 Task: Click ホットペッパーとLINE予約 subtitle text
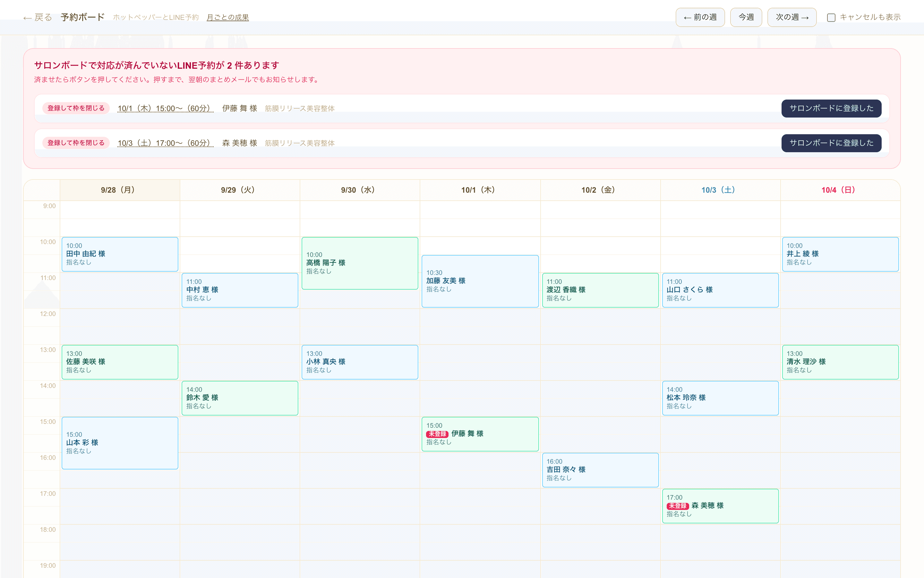pos(156,18)
